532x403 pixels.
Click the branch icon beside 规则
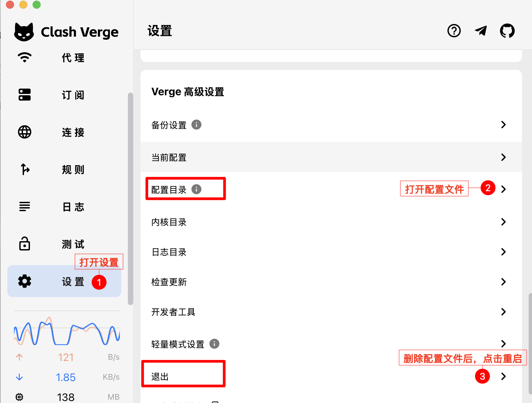25,169
